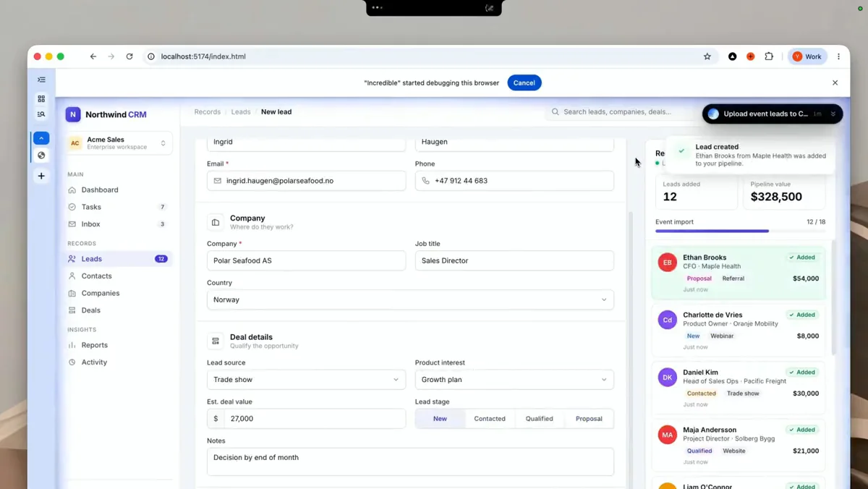This screenshot has height=489, width=868.
Task: Click the grid icon in the side strip
Action: [41, 98]
